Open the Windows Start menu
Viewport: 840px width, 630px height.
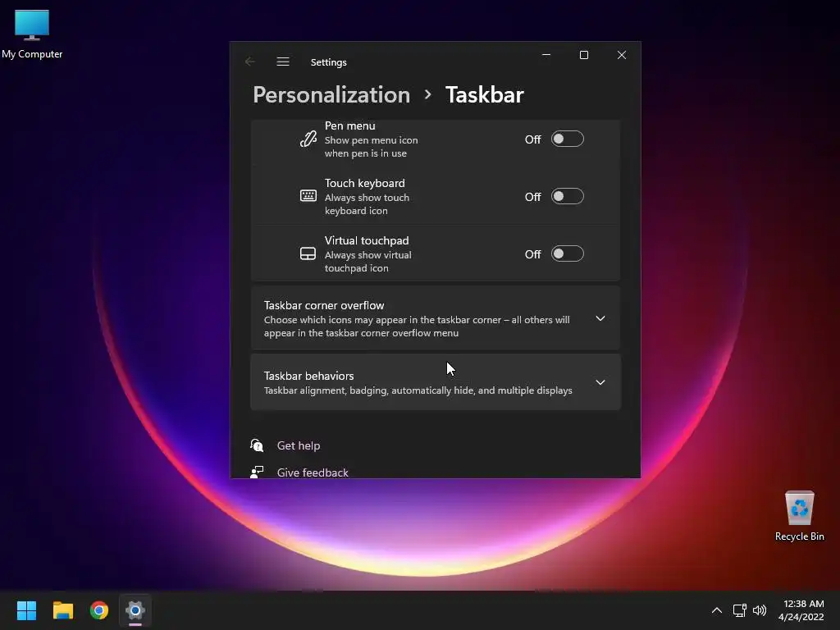[26, 610]
